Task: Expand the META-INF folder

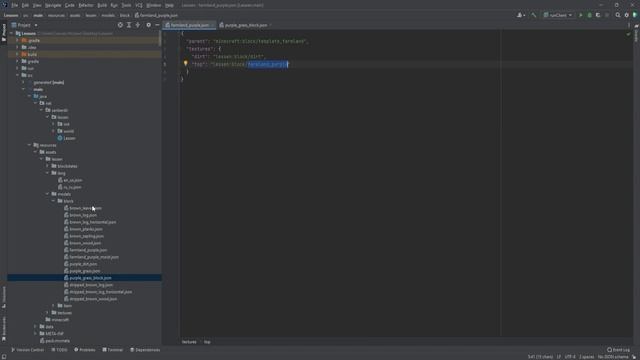Action: coord(36,333)
